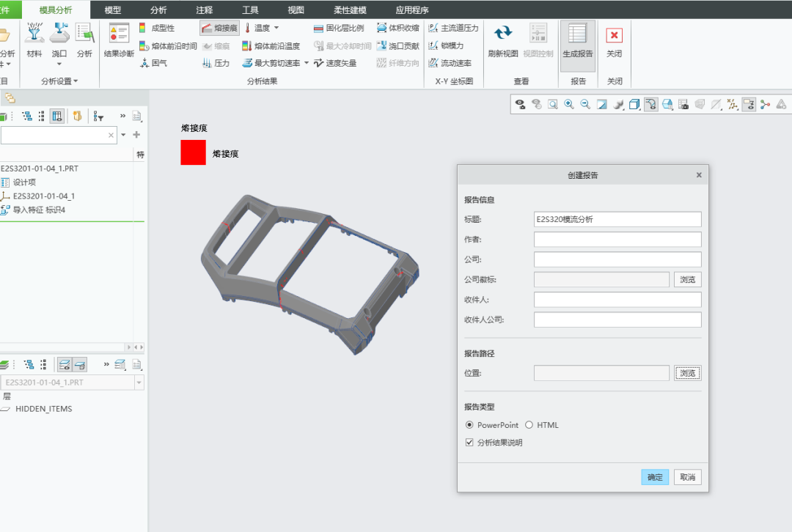792x532 pixels.
Task: Show the 压力 pressure result
Action: (216, 63)
